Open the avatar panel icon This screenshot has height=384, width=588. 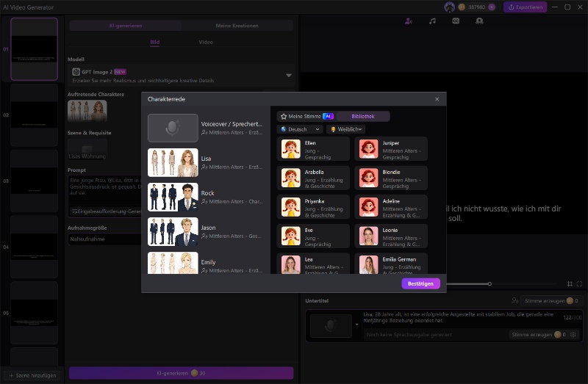(479, 21)
